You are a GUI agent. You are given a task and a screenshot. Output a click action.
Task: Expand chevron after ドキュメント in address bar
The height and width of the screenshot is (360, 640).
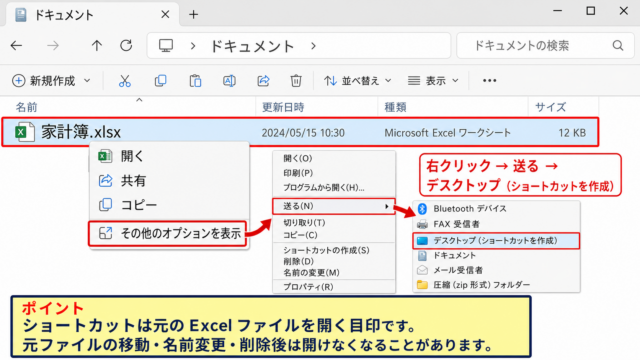tap(313, 46)
